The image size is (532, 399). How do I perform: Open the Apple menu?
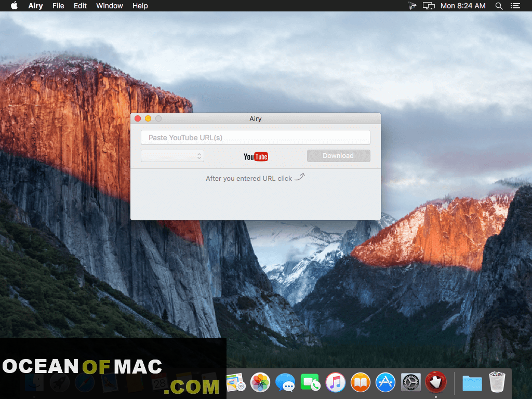click(14, 5)
